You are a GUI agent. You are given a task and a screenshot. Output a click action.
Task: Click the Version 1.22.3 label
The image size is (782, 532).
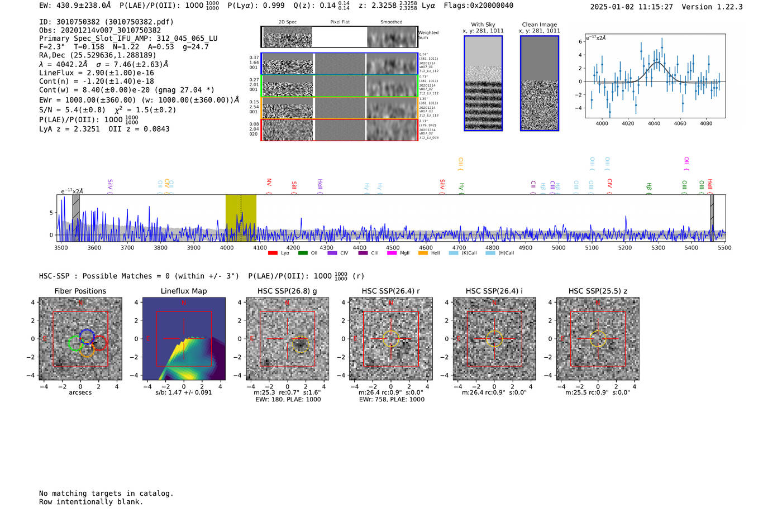[x=712, y=7]
